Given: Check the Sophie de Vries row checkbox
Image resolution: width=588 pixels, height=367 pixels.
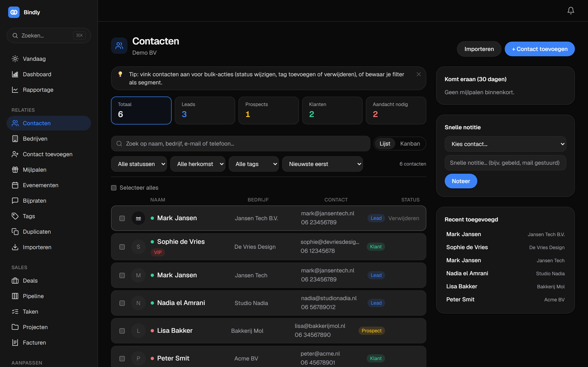Looking at the screenshot, I should [122, 247].
